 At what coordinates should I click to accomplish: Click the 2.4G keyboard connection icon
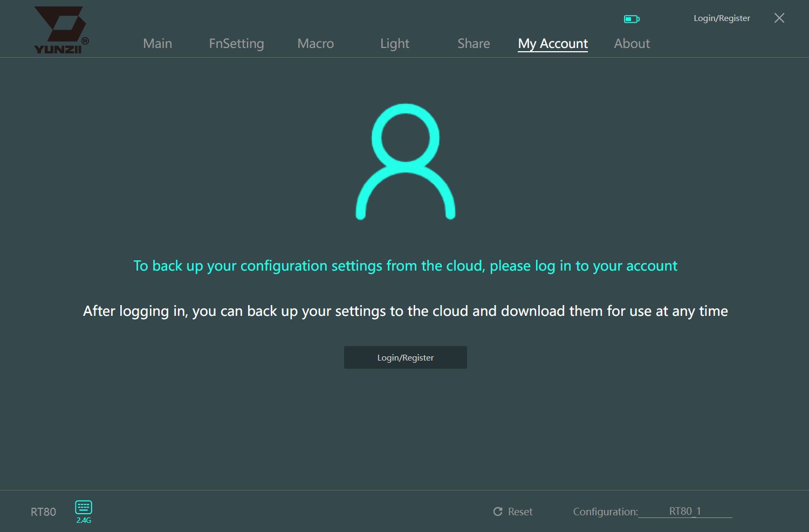tap(84, 512)
